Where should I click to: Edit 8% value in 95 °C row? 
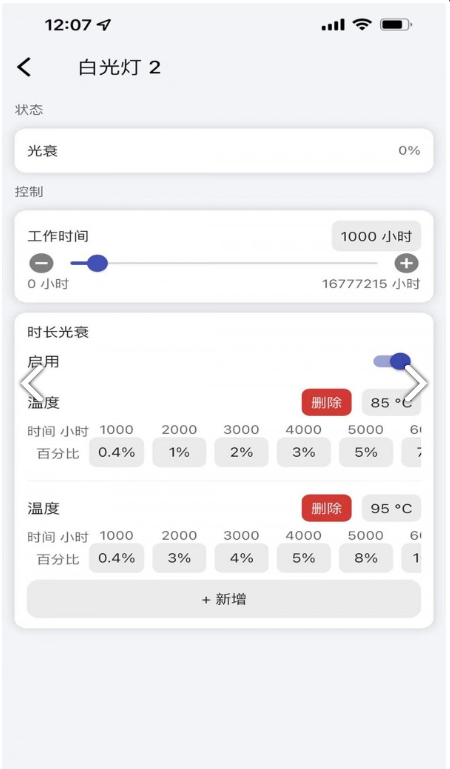tap(366, 558)
